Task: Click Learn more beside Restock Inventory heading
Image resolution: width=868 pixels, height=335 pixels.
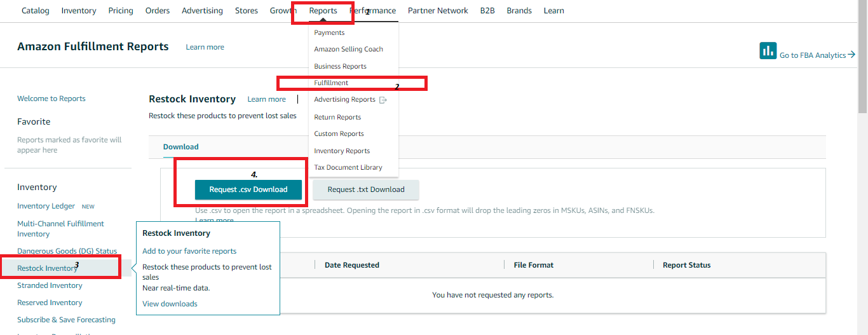Action: tap(266, 99)
